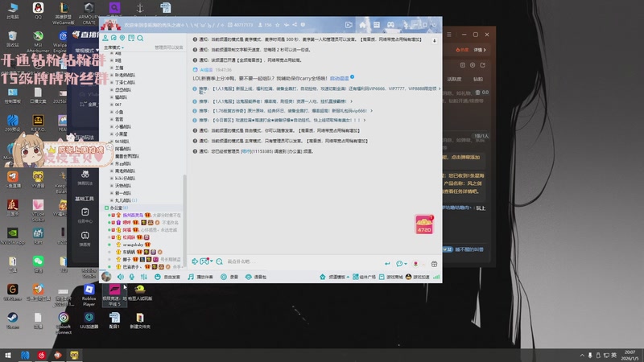Click the star favorite icon in channel header
644x362 pixels.
click(x=277, y=25)
